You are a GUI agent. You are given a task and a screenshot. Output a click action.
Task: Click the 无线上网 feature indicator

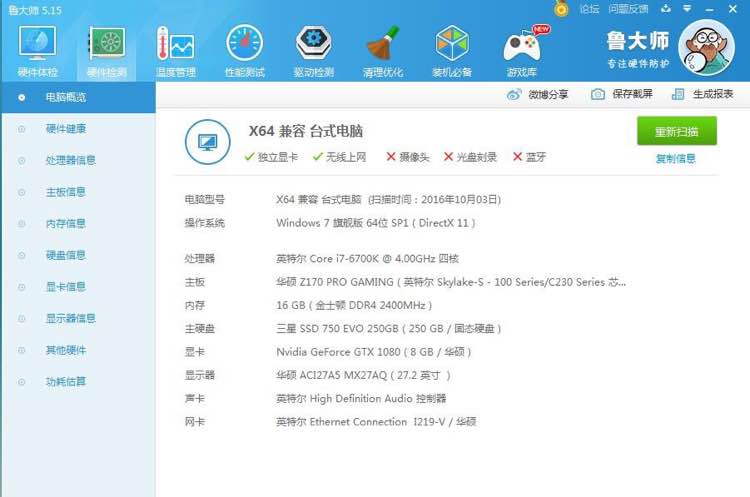click(x=339, y=157)
